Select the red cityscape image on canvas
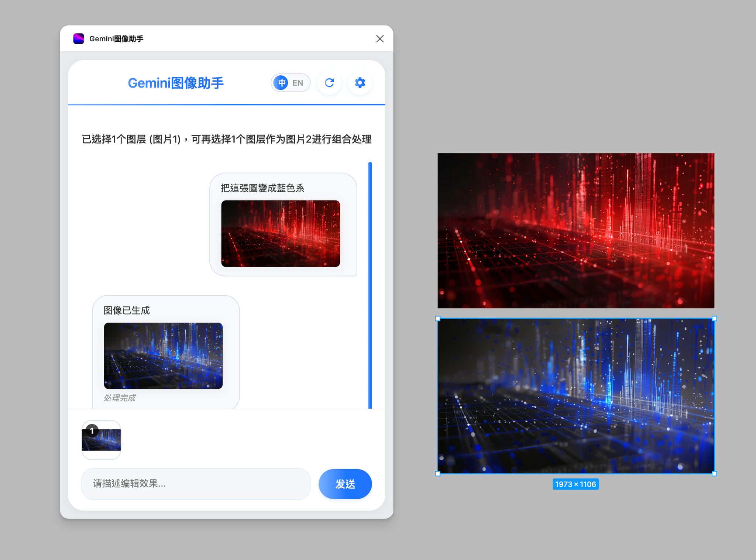This screenshot has width=756, height=560. 576,231
